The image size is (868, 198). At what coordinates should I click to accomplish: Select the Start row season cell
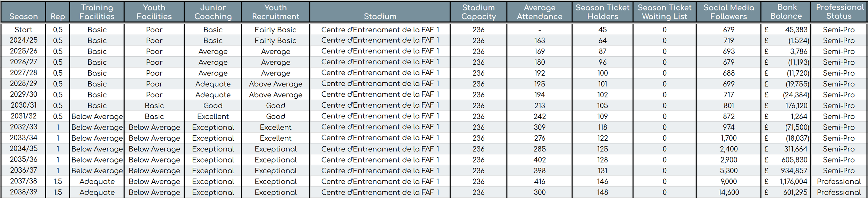(x=23, y=30)
